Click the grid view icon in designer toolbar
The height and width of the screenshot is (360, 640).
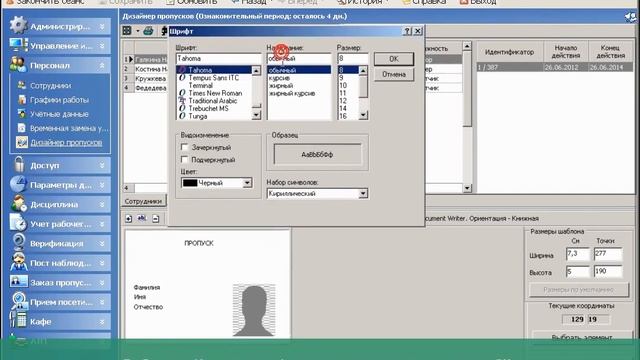(x=127, y=31)
